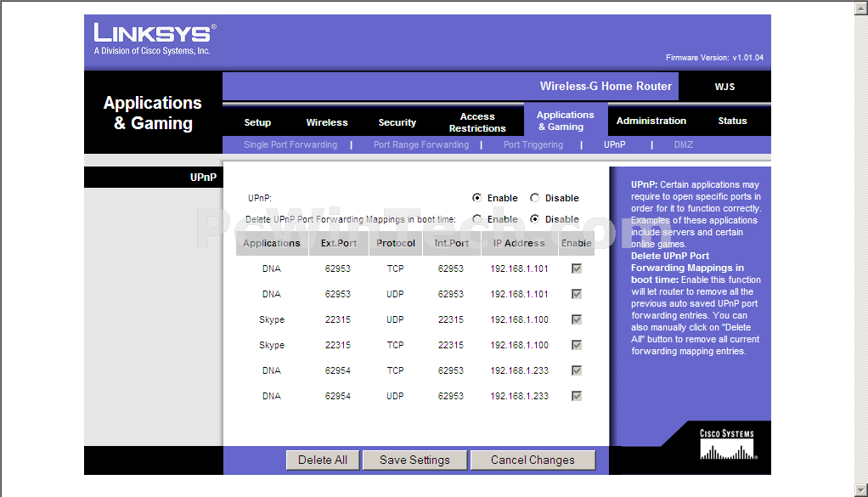Toggle Enable checkbox for DNA 62953 TCP row
868x497 pixels.
point(577,268)
